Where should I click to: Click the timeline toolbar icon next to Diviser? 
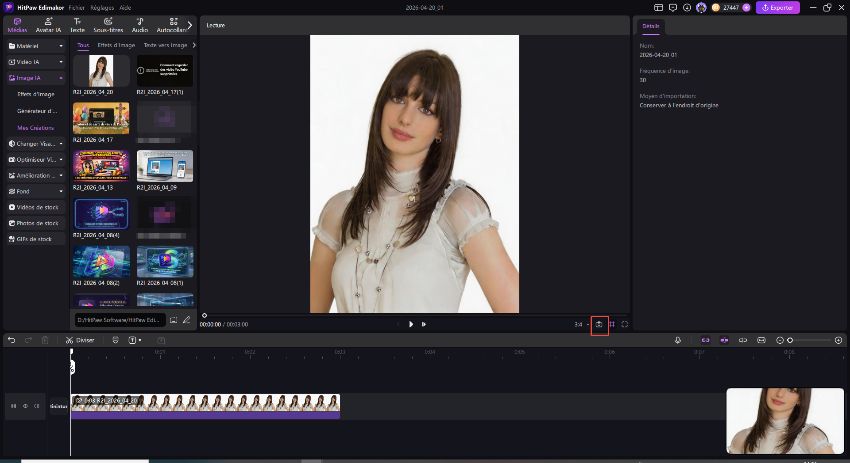click(115, 340)
